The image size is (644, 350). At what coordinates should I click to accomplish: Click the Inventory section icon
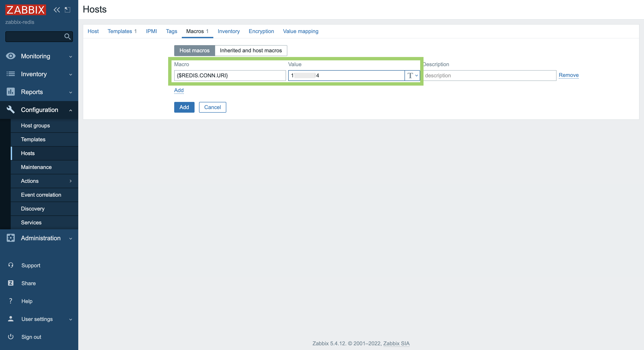pyautogui.click(x=11, y=74)
